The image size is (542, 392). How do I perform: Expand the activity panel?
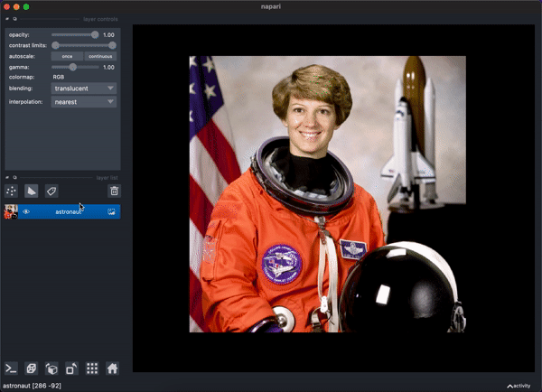[x=519, y=386]
